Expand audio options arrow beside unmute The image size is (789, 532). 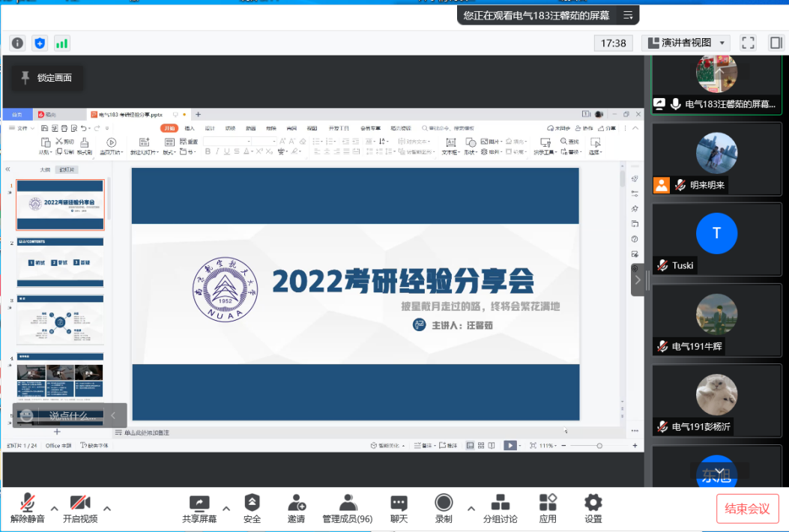coord(54,508)
